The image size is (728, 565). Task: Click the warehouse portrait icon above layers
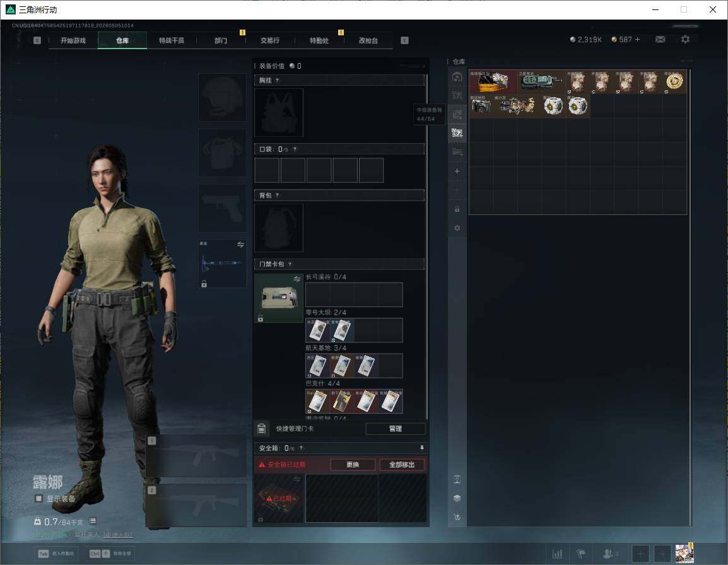(x=457, y=479)
